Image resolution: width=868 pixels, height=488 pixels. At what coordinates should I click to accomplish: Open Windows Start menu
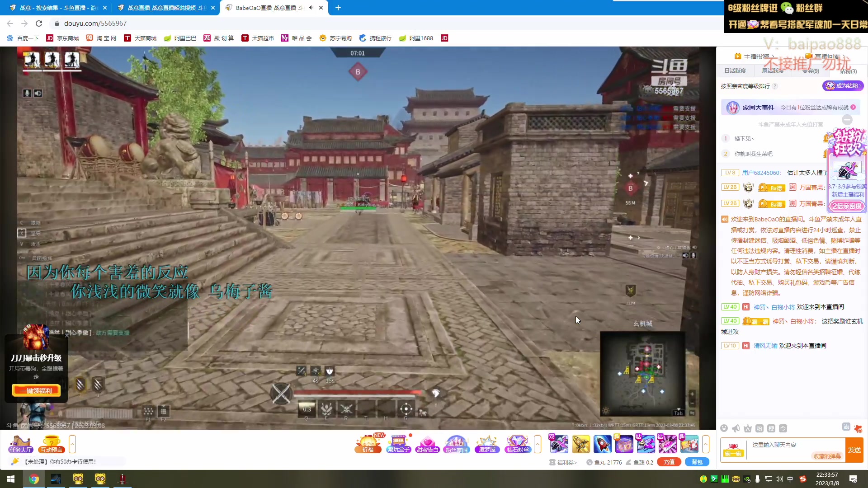(x=11, y=479)
